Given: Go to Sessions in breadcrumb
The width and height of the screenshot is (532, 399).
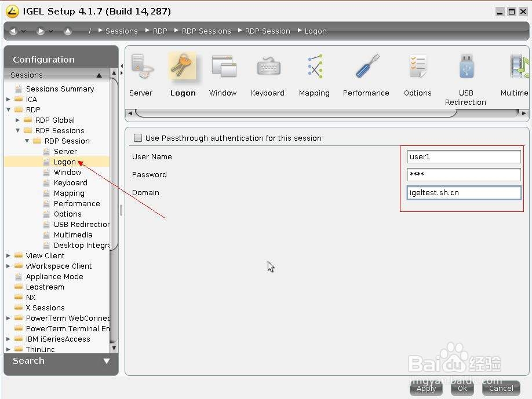Looking at the screenshot, I should click(122, 31).
